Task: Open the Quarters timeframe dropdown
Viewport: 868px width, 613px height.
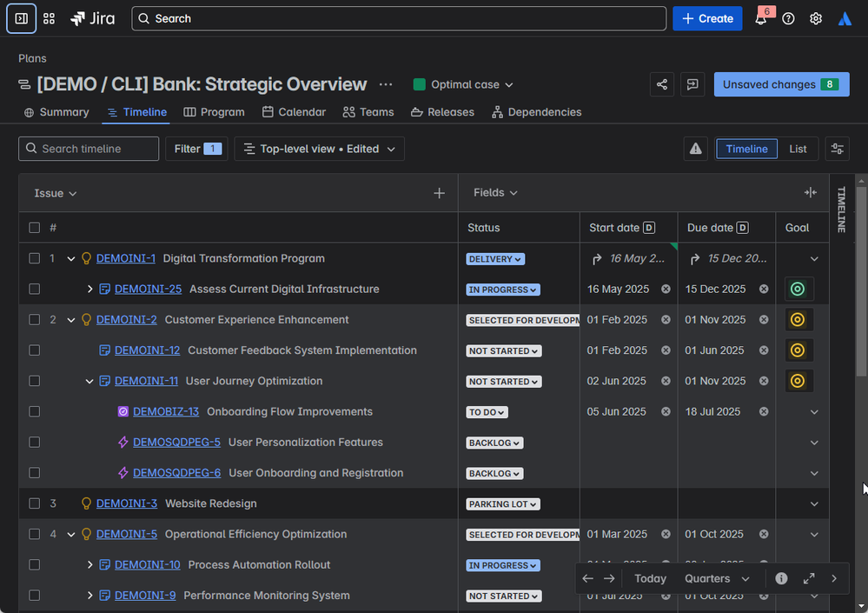Action: [x=717, y=578]
